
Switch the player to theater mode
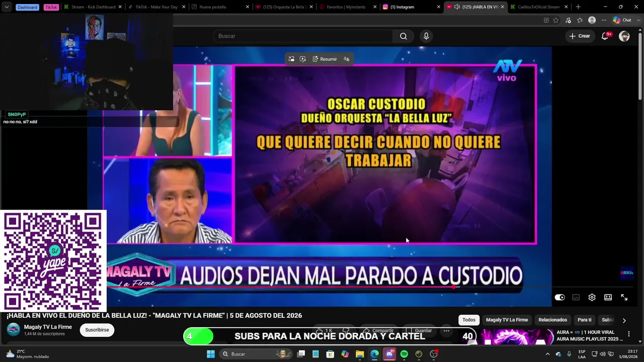click(x=608, y=298)
